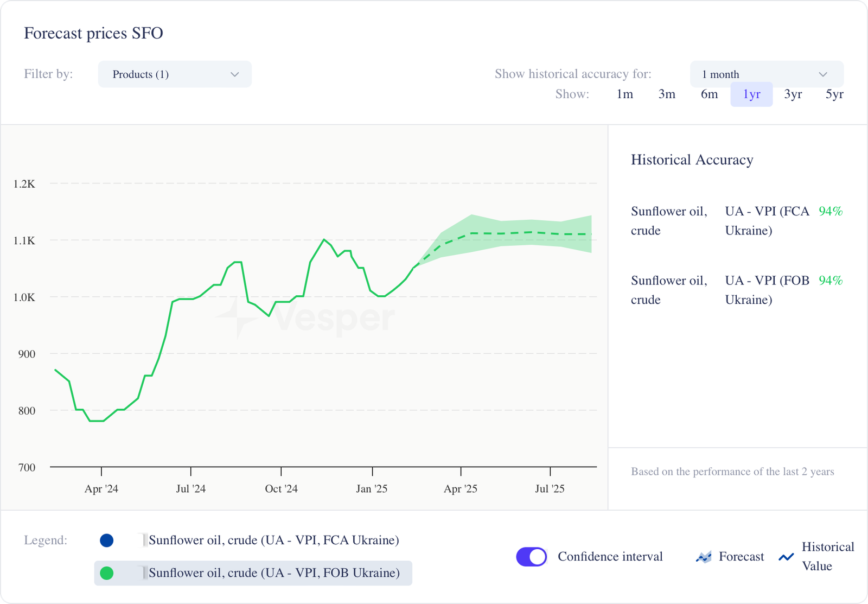
Task: Select the 3m time range
Action: click(x=667, y=94)
